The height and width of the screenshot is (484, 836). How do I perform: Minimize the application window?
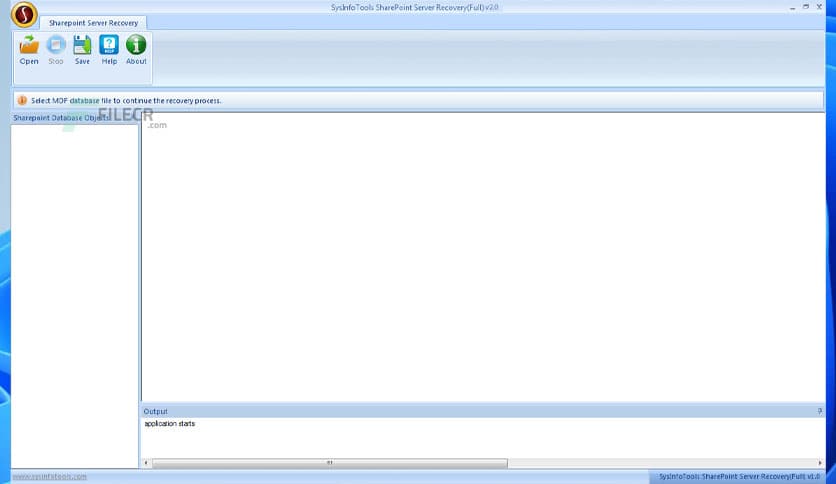click(x=792, y=7)
